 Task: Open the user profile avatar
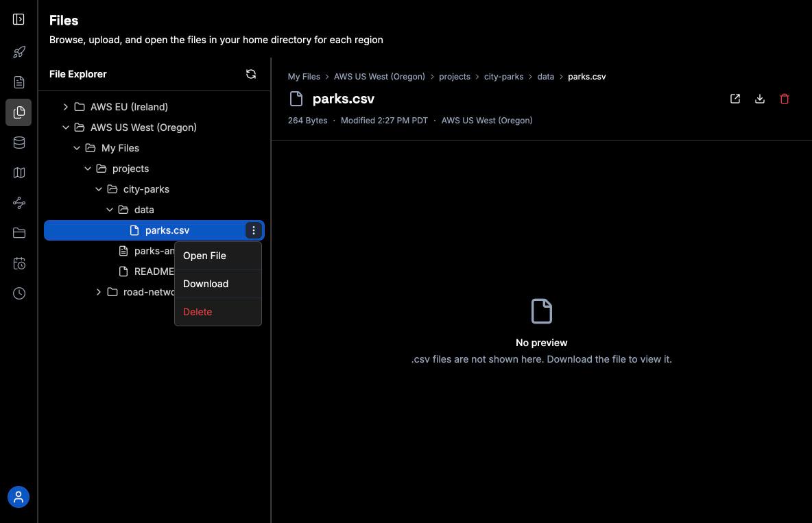[x=19, y=497]
